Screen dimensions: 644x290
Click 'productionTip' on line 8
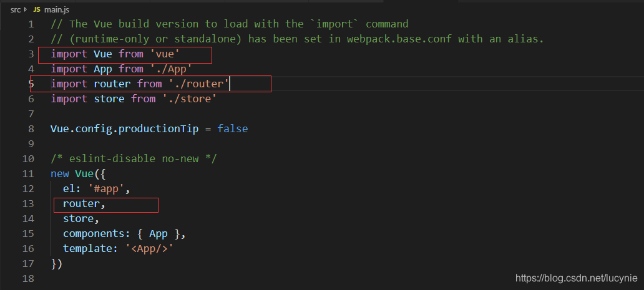click(x=159, y=129)
